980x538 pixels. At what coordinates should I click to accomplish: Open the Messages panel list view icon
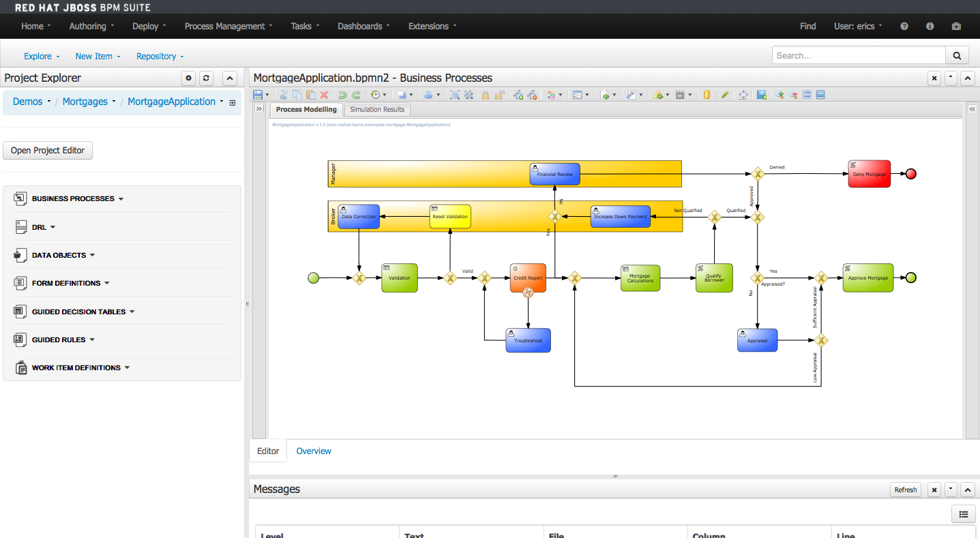(963, 513)
